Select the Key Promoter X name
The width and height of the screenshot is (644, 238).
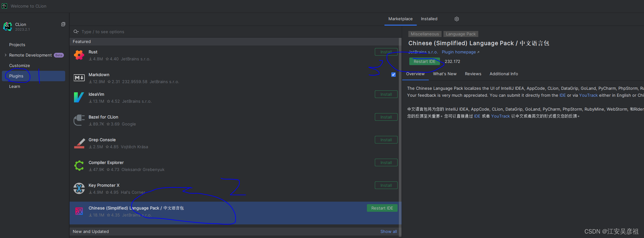tap(104, 185)
